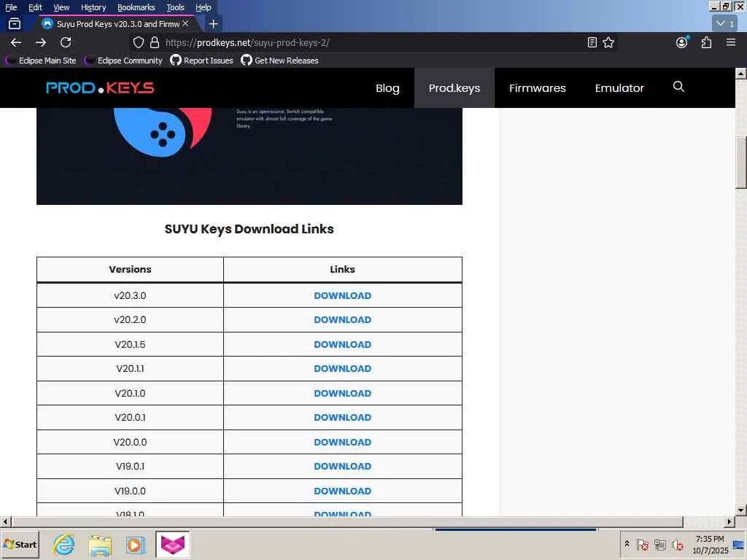Click the network tray icon
The height and width of the screenshot is (560, 747).
[x=659, y=544]
